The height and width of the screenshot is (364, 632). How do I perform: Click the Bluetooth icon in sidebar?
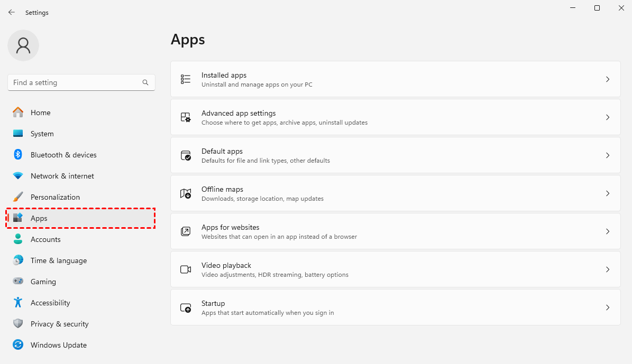pyautogui.click(x=18, y=155)
